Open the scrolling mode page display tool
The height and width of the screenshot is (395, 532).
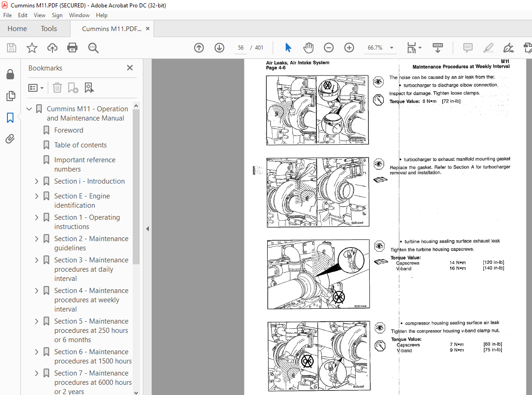(x=438, y=48)
